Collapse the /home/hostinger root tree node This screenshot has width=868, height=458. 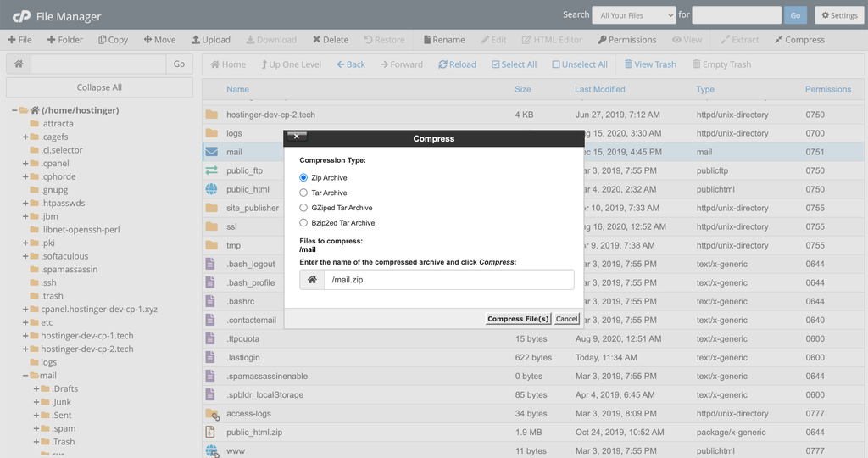[x=14, y=110]
